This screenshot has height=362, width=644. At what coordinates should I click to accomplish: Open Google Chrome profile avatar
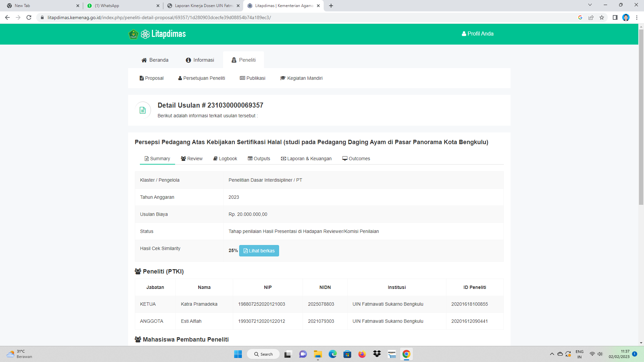pyautogui.click(x=626, y=17)
